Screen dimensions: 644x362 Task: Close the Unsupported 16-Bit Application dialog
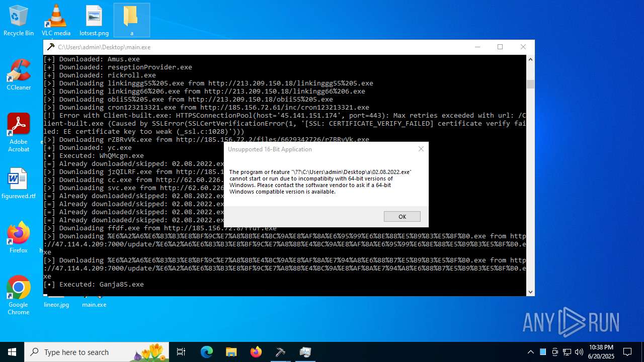tap(421, 149)
